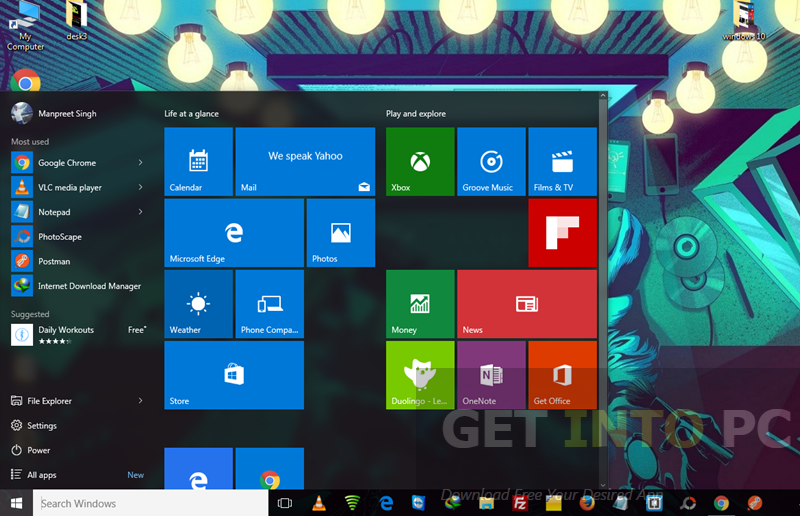The height and width of the screenshot is (516, 800).
Task: Open the OneNote tile
Action: (x=491, y=375)
